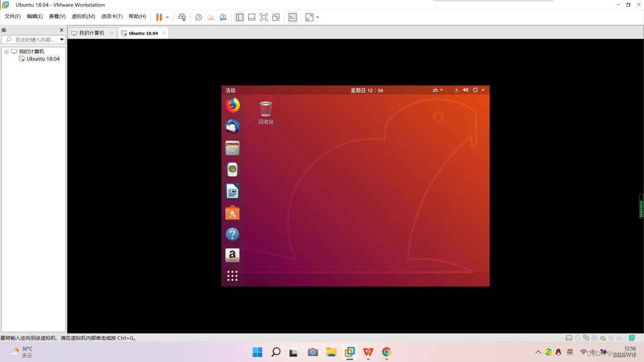Image resolution: width=644 pixels, height=362 pixels.
Task: Click the 英 input method indicator
Action: 570,352
